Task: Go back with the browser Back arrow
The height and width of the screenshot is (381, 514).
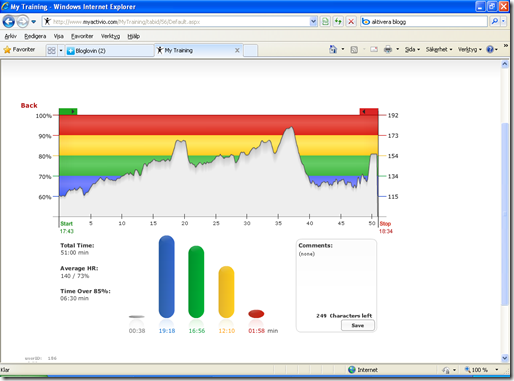Action: pyautogui.click(x=9, y=22)
